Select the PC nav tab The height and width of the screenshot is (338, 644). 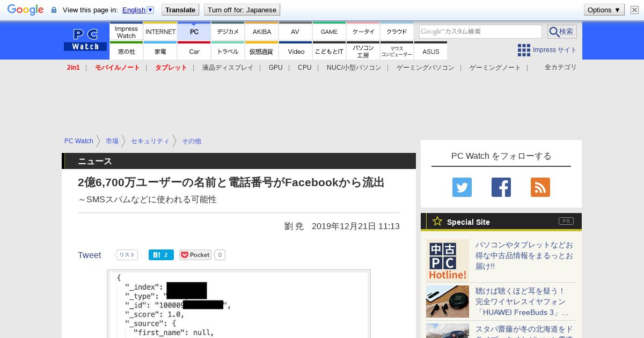click(194, 32)
